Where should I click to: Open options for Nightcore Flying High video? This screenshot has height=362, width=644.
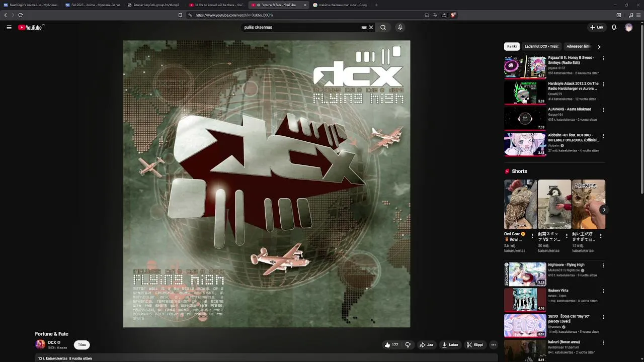click(x=603, y=265)
